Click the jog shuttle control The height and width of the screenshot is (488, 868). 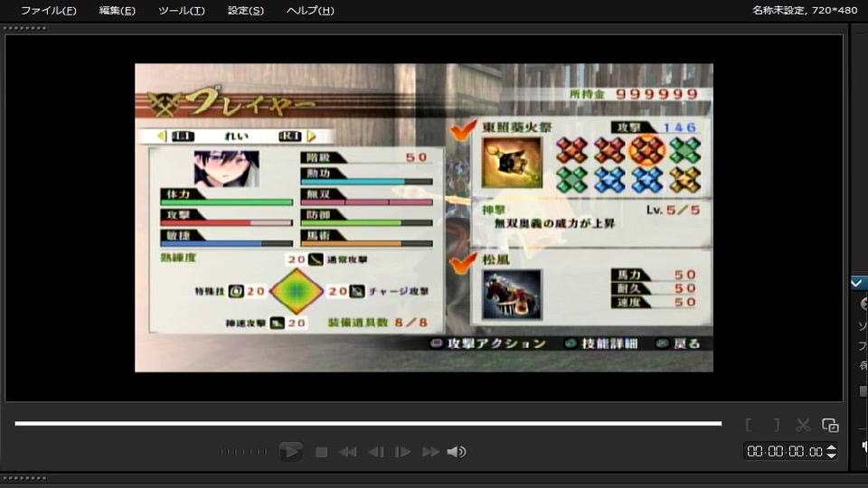point(243,452)
